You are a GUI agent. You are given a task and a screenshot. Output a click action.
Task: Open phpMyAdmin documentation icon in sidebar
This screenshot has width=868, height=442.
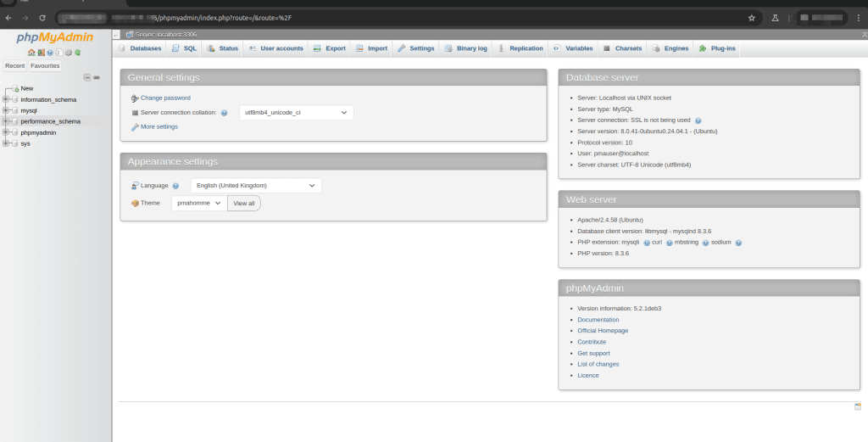click(x=50, y=53)
